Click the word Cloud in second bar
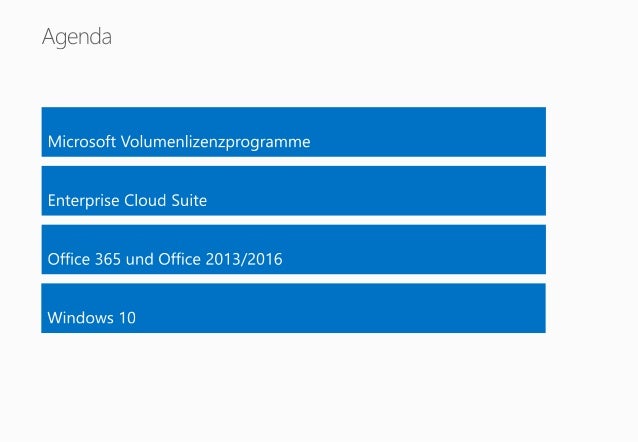 pyautogui.click(x=145, y=200)
